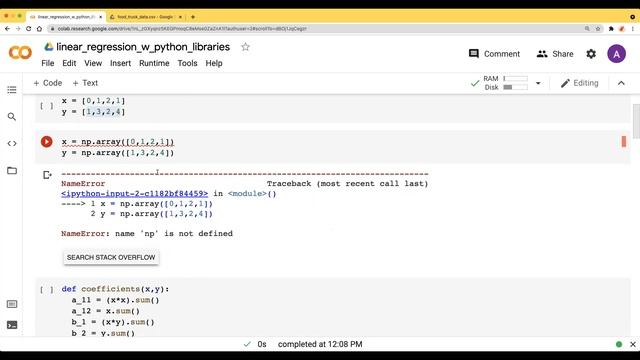Click the def coefficients(x,y) line
The width and height of the screenshot is (640, 360).
115,289
